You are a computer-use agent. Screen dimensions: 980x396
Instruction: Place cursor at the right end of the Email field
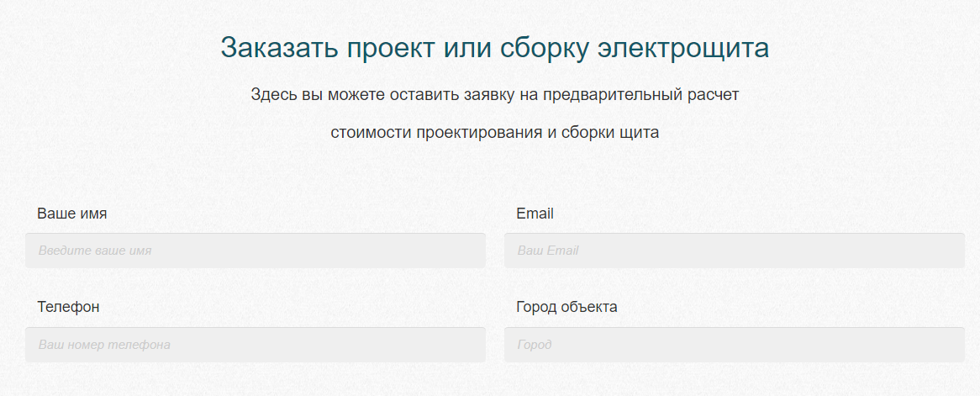point(956,251)
